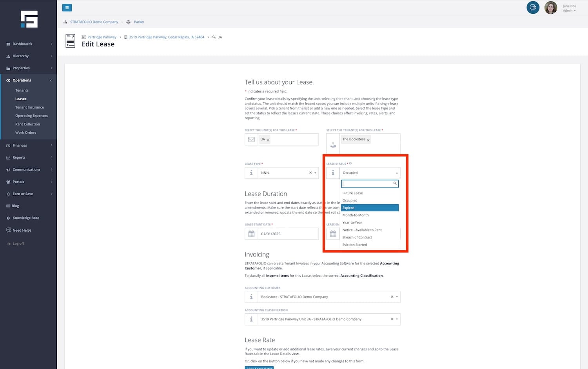Screen dimensions: 588x369
Task: Expand the Finances sidebar section
Action: click(29, 145)
